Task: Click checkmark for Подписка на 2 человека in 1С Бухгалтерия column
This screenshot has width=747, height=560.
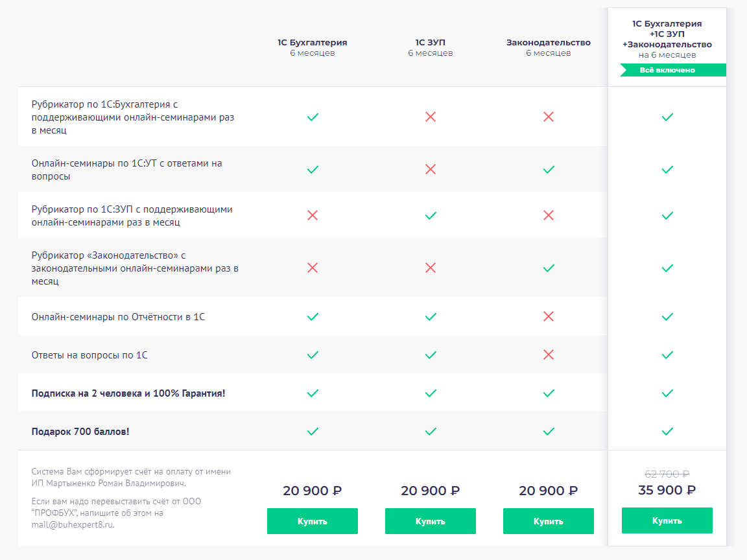Action: point(313,393)
